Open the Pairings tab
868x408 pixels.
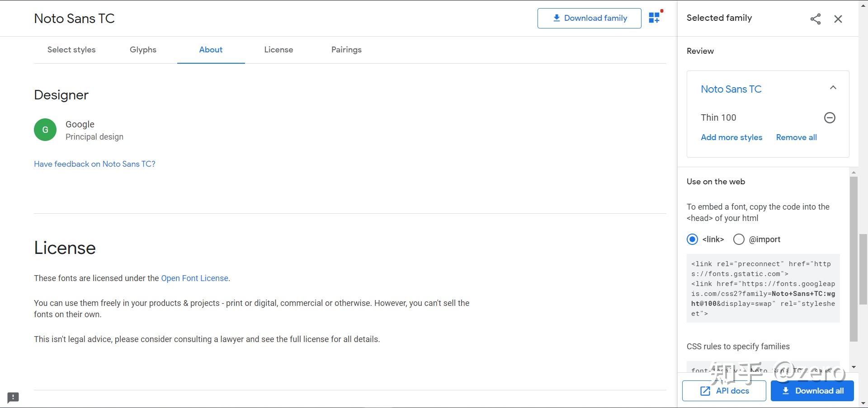(x=346, y=50)
